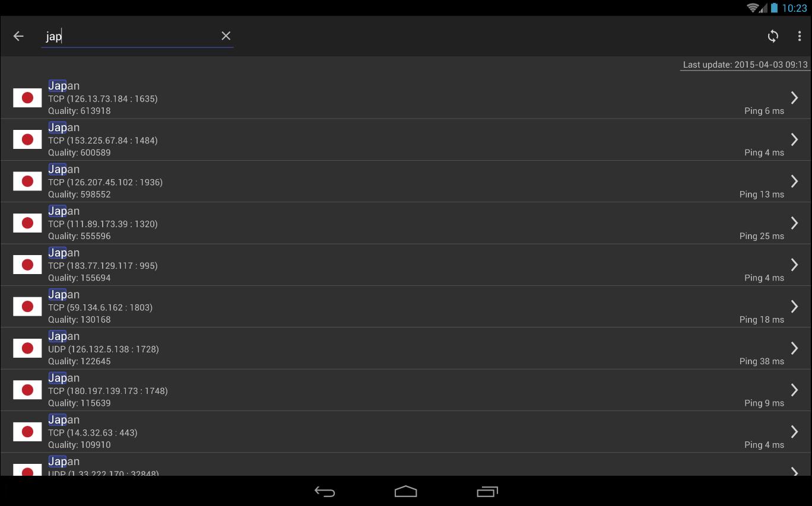Tap the Last update timestamp label

pyautogui.click(x=746, y=65)
